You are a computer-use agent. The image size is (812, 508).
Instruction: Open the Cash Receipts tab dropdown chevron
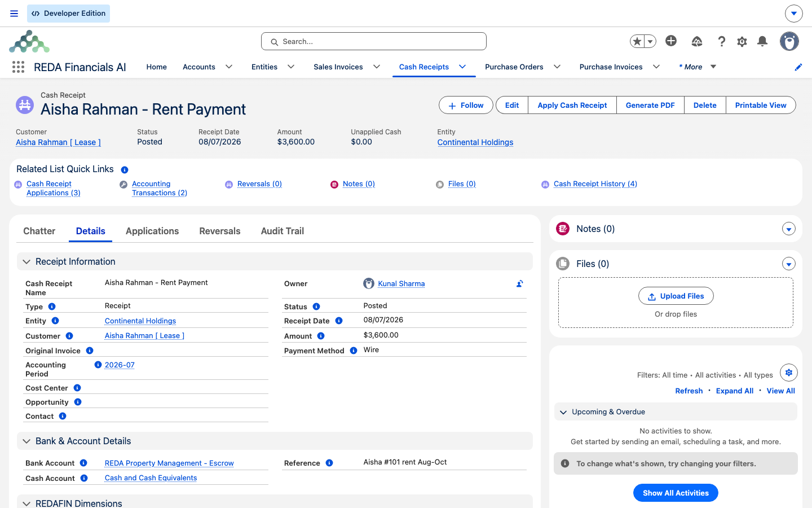(462, 67)
